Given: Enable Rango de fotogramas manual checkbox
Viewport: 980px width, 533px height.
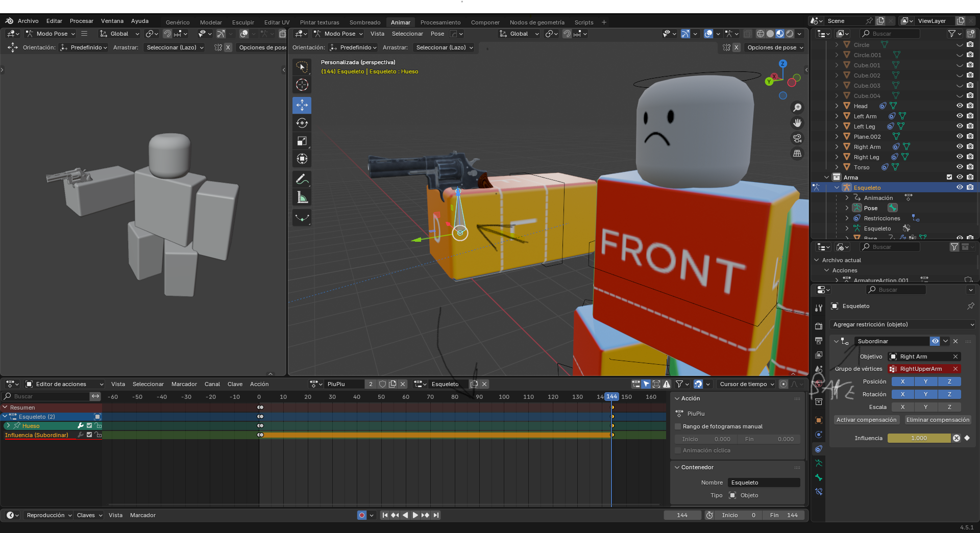Looking at the screenshot, I should [x=678, y=426].
